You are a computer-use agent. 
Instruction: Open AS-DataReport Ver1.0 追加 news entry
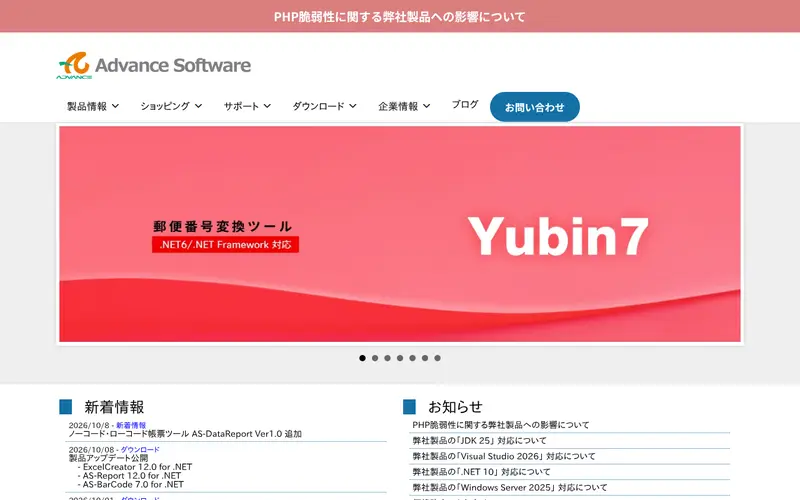185,434
